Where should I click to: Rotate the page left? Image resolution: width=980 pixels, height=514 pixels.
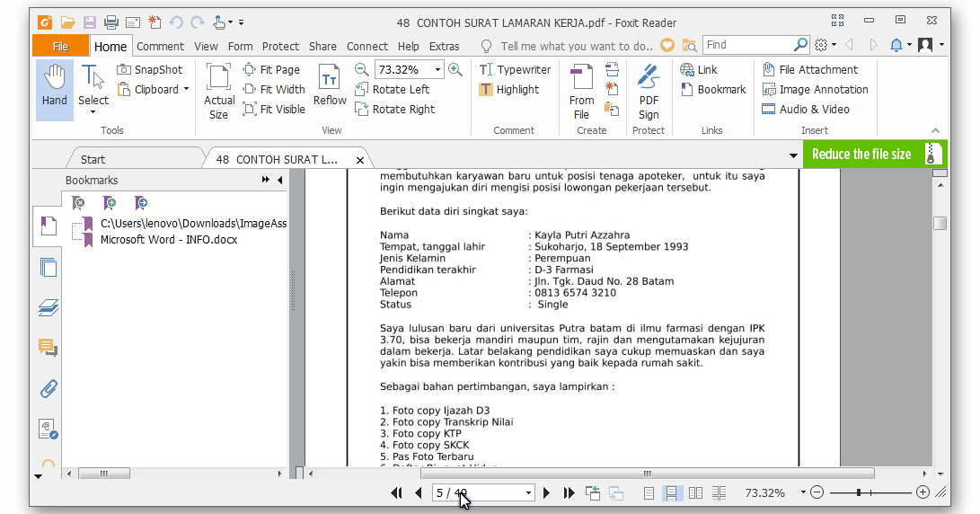[x=392, y=90]
